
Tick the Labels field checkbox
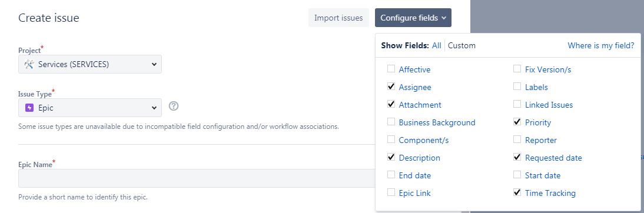tap(517, 86)
